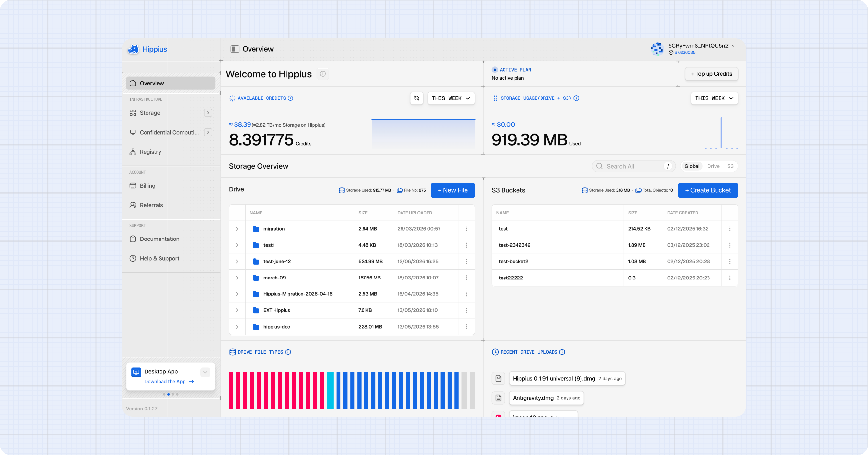Open Documentation in sidebar
868x455 pixels.
point(171,239)
